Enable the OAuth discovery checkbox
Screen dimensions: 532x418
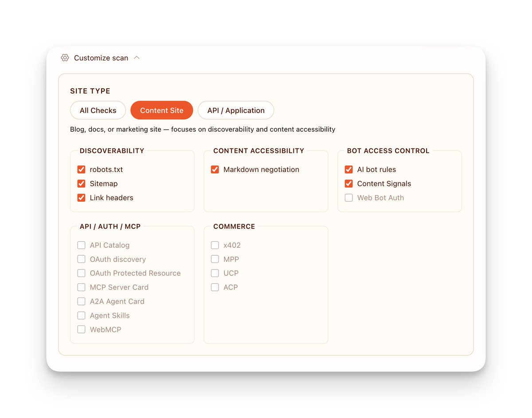pos(81,259)
